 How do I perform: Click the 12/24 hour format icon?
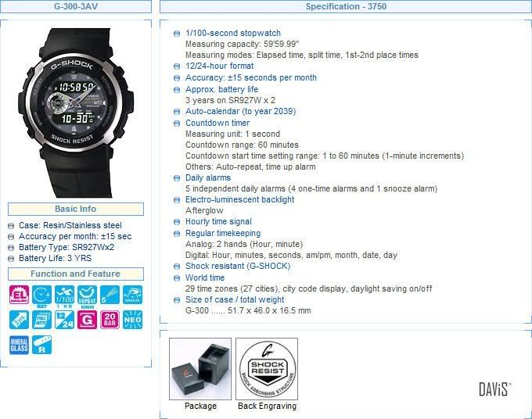pyautogui.click(x=64, y=320)
